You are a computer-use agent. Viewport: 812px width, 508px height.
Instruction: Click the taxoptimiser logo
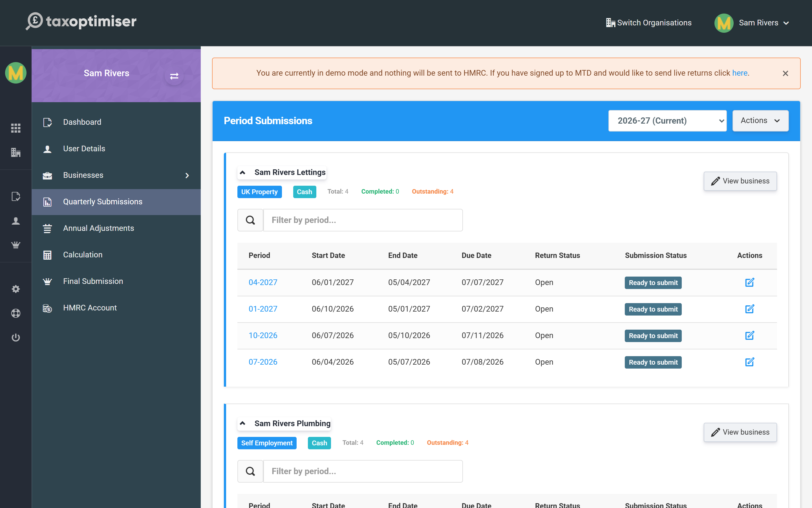pos(81,21)
